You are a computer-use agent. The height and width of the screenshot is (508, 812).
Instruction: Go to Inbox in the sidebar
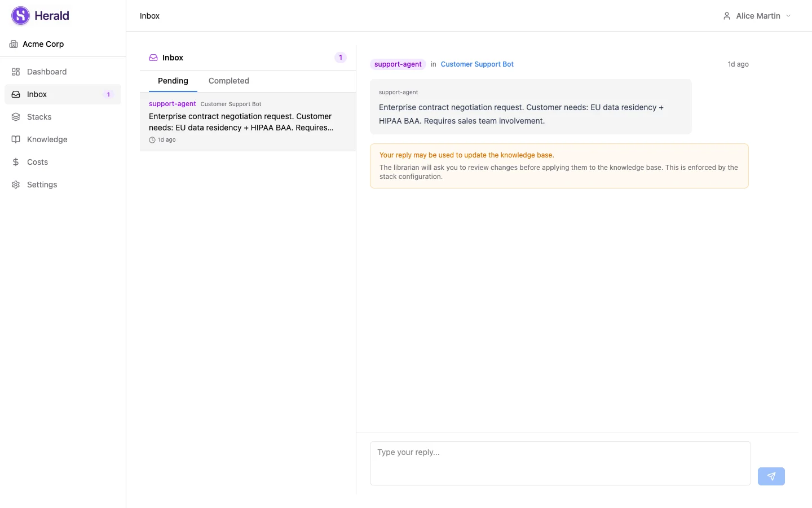click(37, 94)
